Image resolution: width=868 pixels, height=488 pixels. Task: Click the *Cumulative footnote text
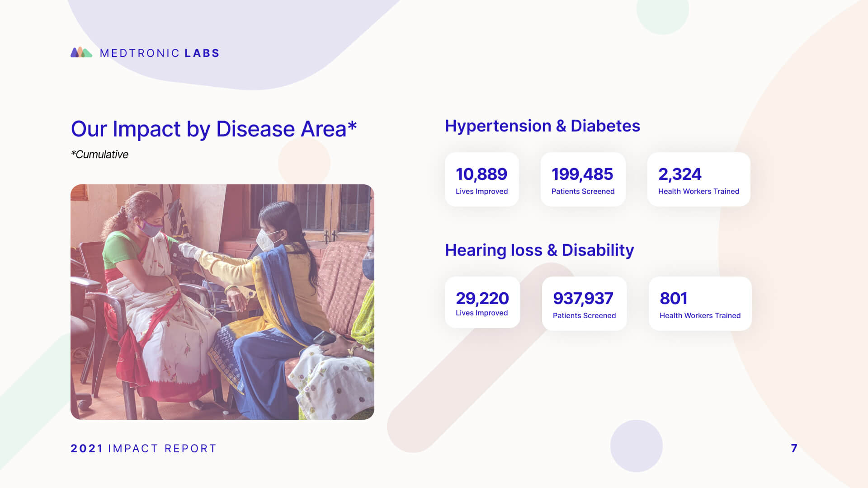coord(99,155)
